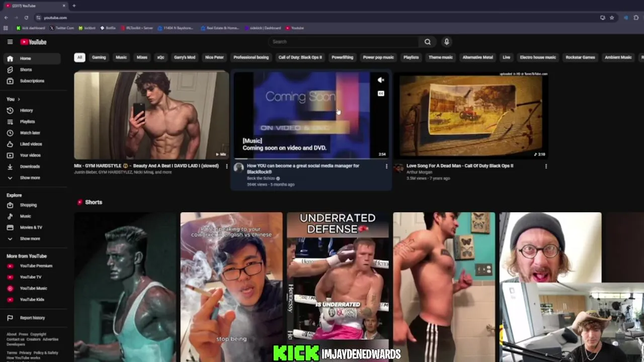
Task: Select the Gaming filter chip
Action: click(x=99, y=57)
